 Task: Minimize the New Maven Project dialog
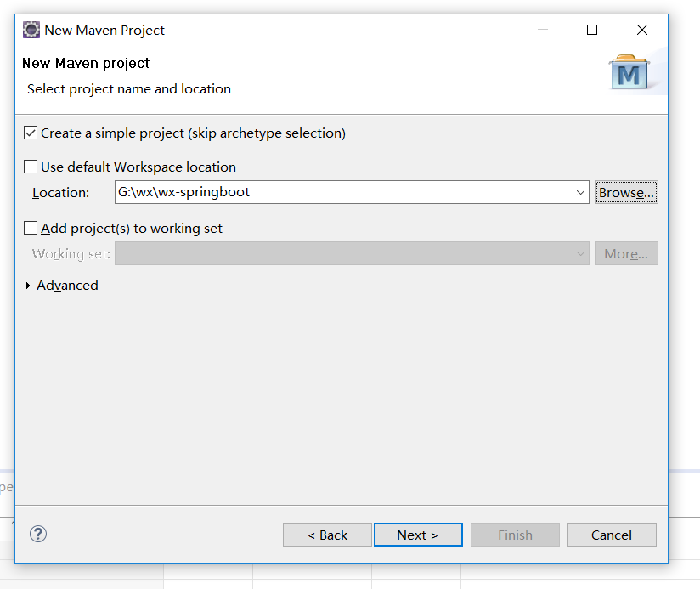tap(543, 30)
